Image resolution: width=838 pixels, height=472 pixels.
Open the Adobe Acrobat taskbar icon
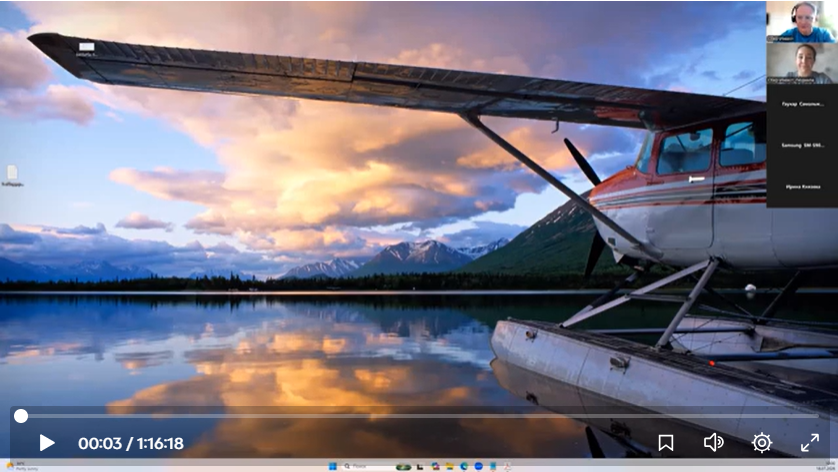[507, 467]
